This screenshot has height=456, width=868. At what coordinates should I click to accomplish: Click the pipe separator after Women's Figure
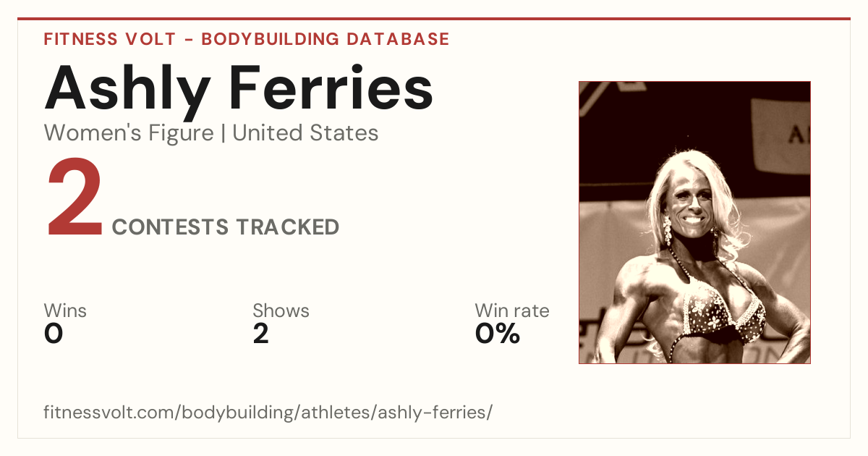[224, 134]
